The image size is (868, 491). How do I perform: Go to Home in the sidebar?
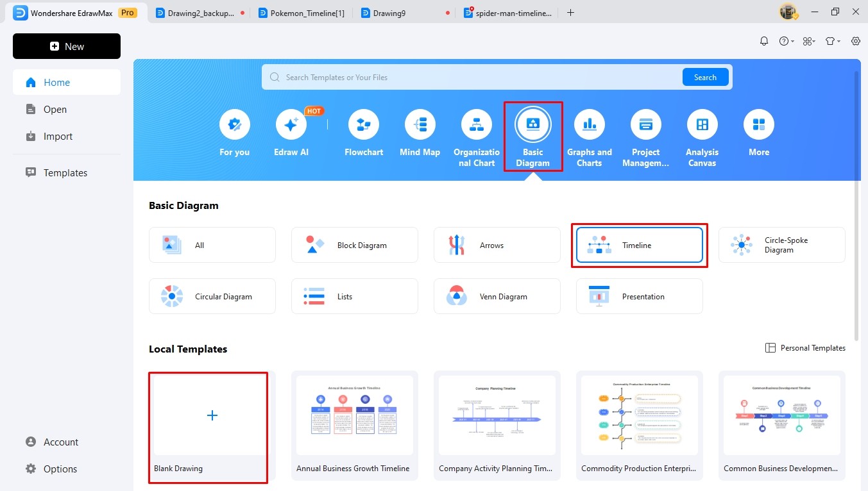[67, 82]
